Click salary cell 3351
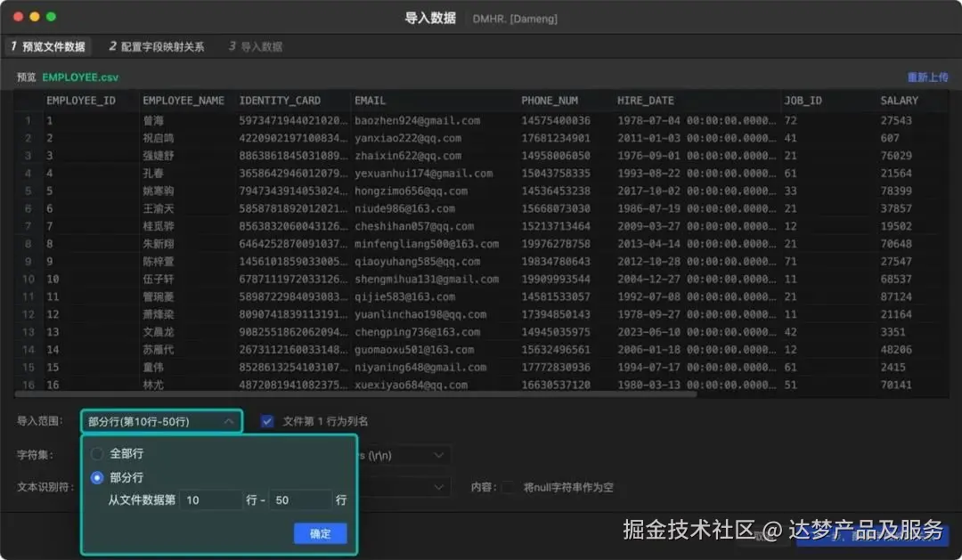The height and width of the screenshot is (560, 962). [893, 332]
